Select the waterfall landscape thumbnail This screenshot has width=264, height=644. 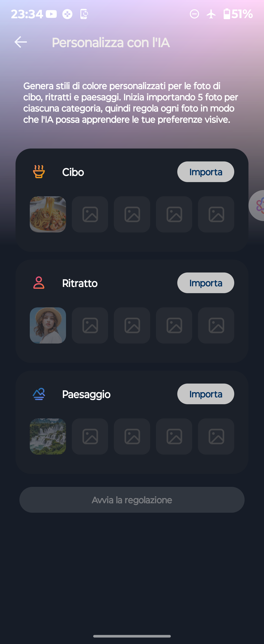pyautogui.click(x=48, y=436)
